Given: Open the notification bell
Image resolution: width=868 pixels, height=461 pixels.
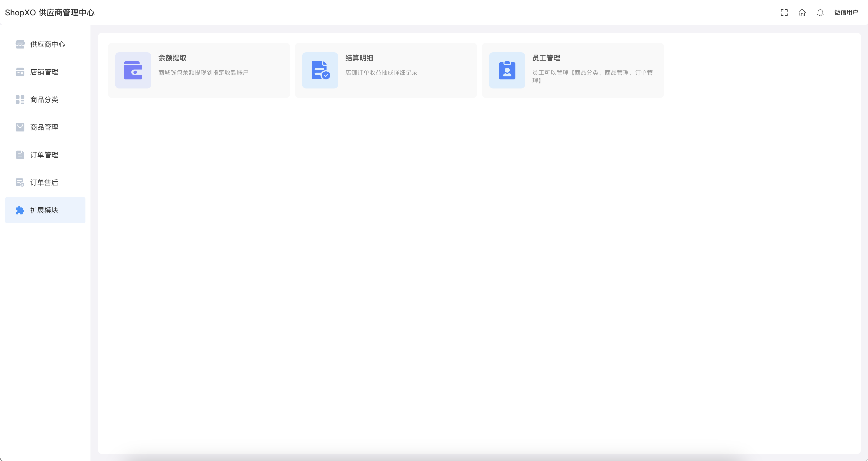Looking at the screenshot, I should point(820,13).
